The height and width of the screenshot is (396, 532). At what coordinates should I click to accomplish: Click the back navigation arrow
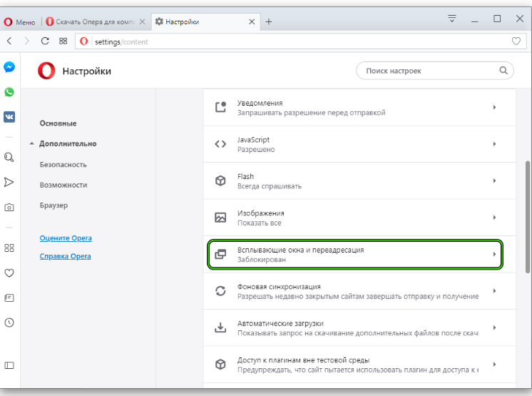coord(9,41)
